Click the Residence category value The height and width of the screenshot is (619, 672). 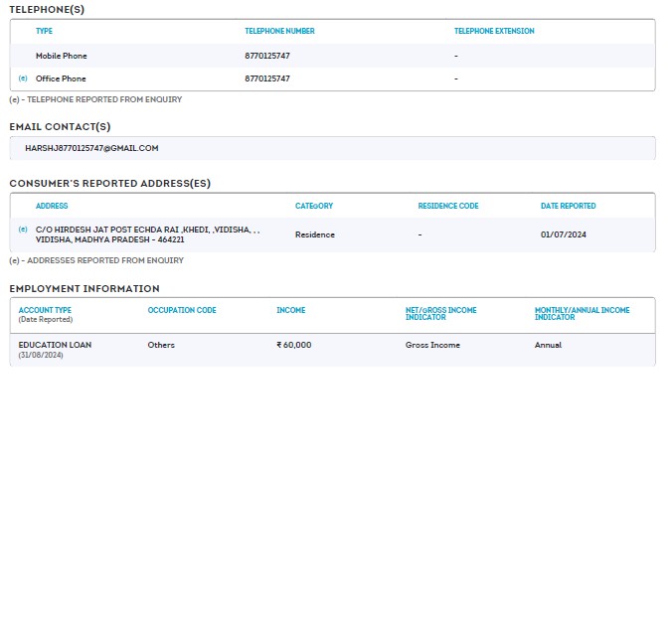(314, 234)
